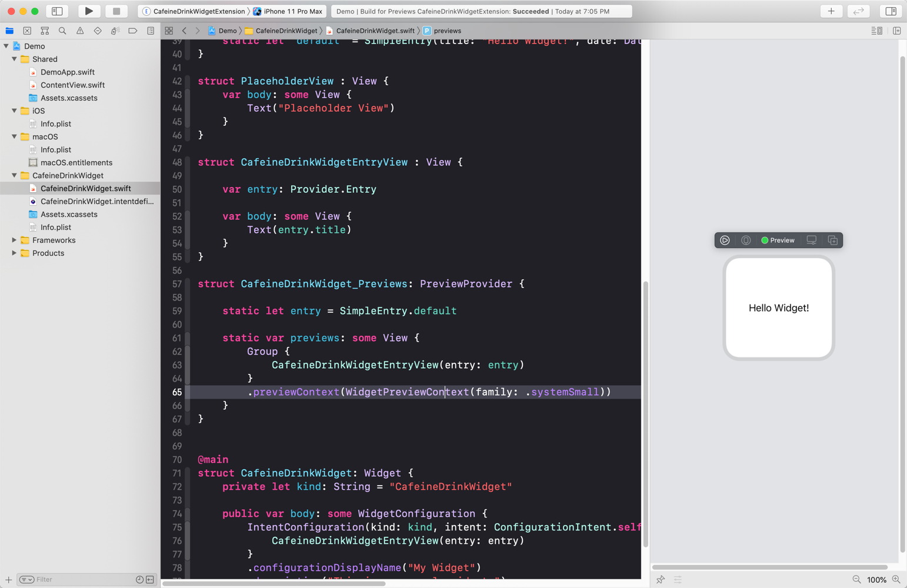This screenshot has height=588, width=907.
Task: Go forward in editor history
Action: tap(198, 31)
